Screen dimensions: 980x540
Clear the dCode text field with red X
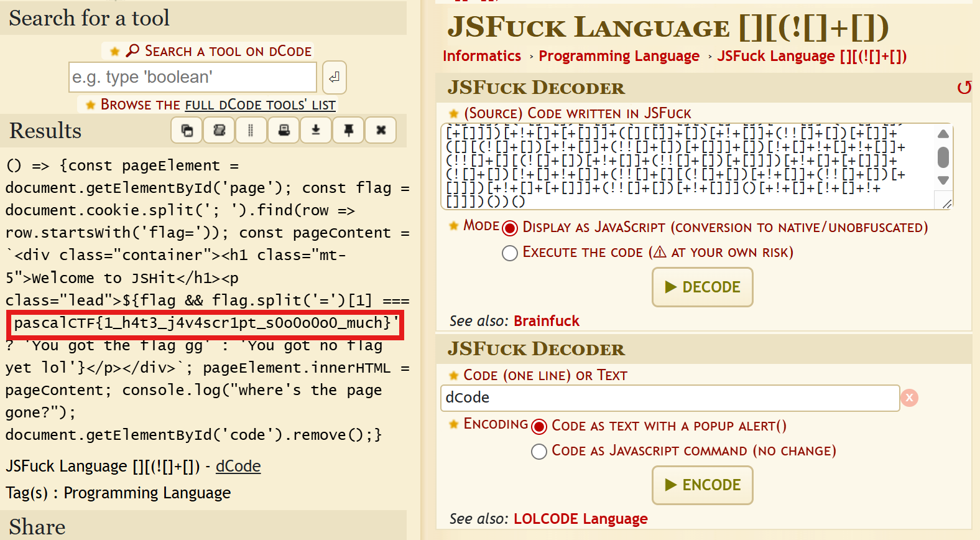click(909, 398)
